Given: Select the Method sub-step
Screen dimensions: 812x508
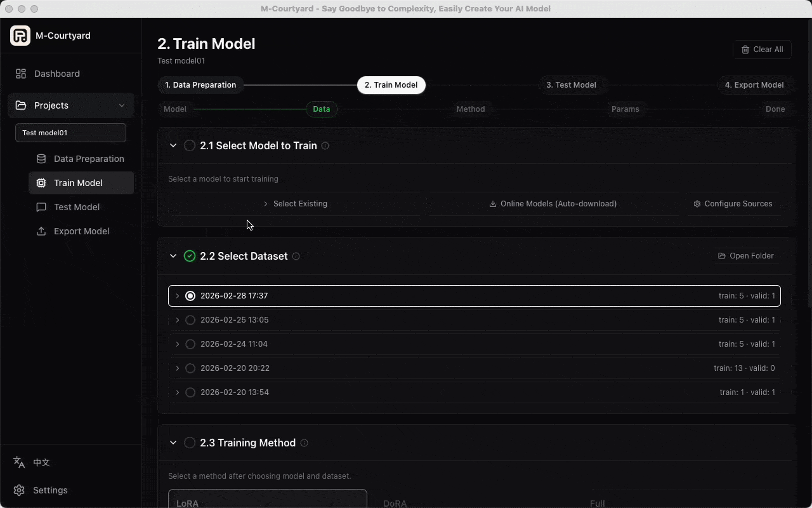Looking at the screenshot, I should (x=471, y=109).
